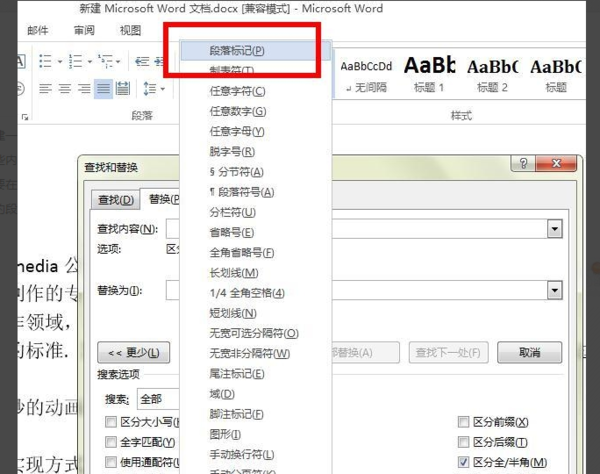The image size is (600, 474).
Task: Enable 区分后缀 checkbox
Action: click(x=463, y=442)
